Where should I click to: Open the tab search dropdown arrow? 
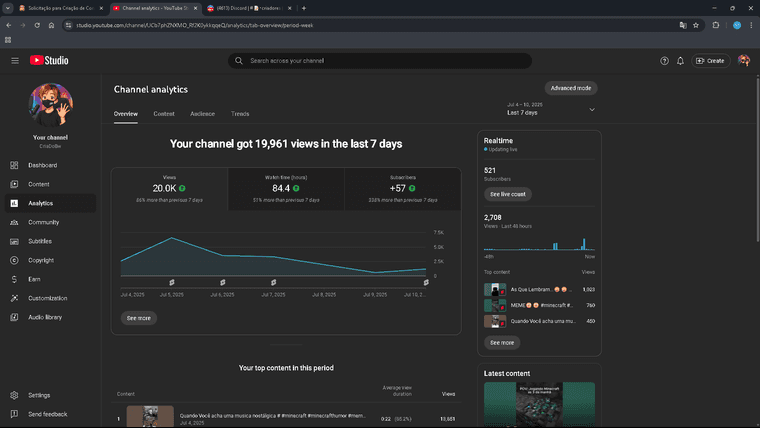[8, 8]
